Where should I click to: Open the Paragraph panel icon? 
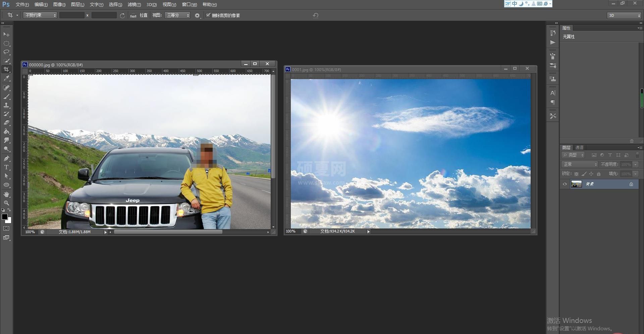click(x=553, y=102)
